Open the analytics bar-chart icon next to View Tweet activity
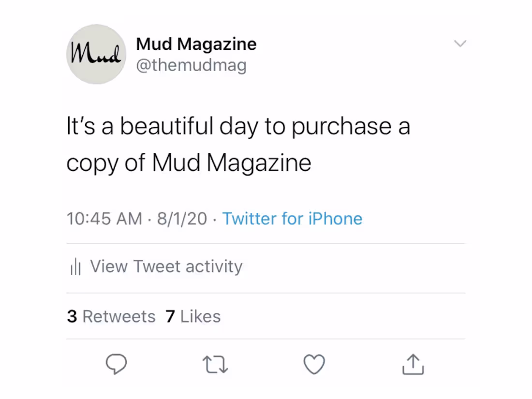The height and width of the screenshot is (399, 532). click(x=75, y=266)
